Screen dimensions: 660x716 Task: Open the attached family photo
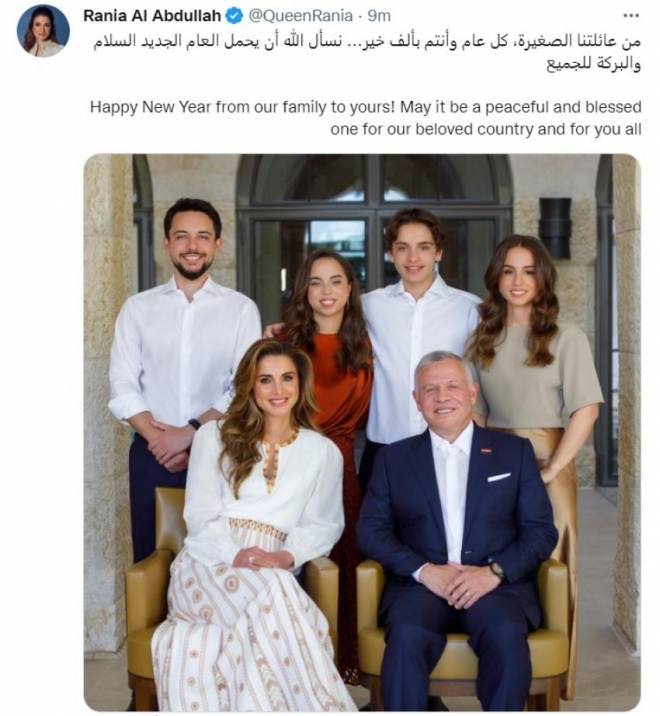click(362, 432)
